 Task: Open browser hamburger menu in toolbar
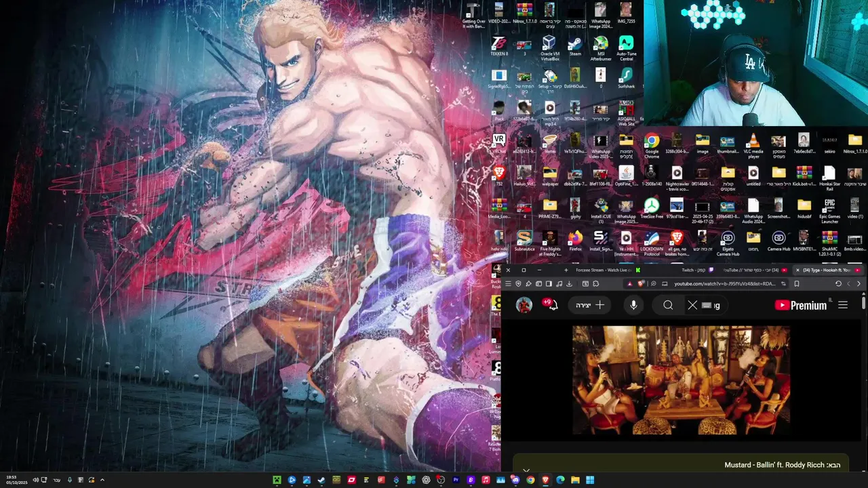(508, 284)
